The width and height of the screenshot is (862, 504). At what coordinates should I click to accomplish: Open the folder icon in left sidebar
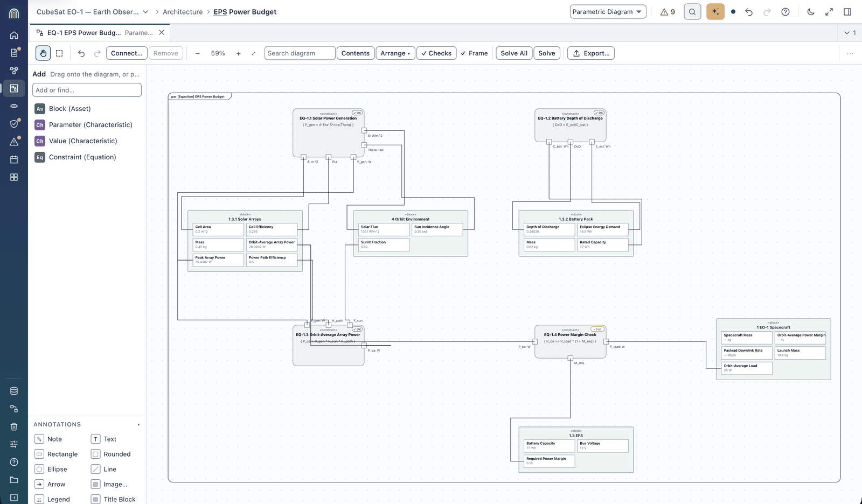point(14,480)
